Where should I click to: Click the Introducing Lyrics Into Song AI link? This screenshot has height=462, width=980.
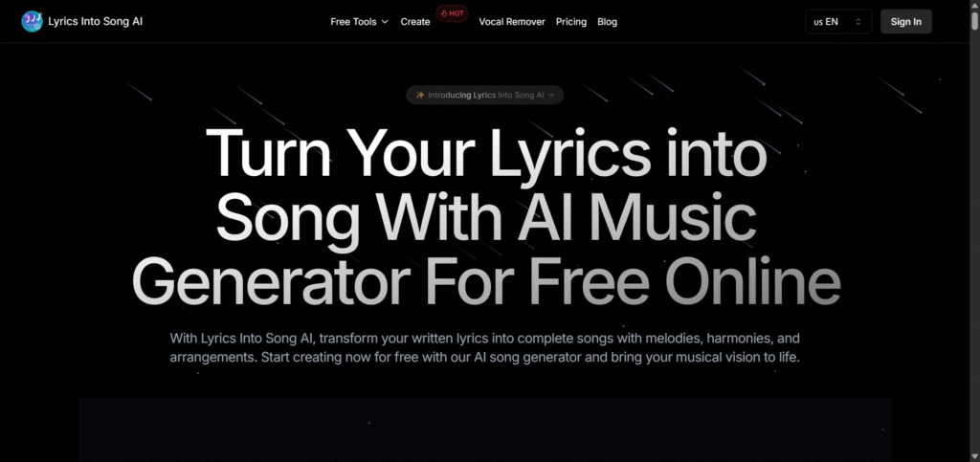click(x=484, y=95)
